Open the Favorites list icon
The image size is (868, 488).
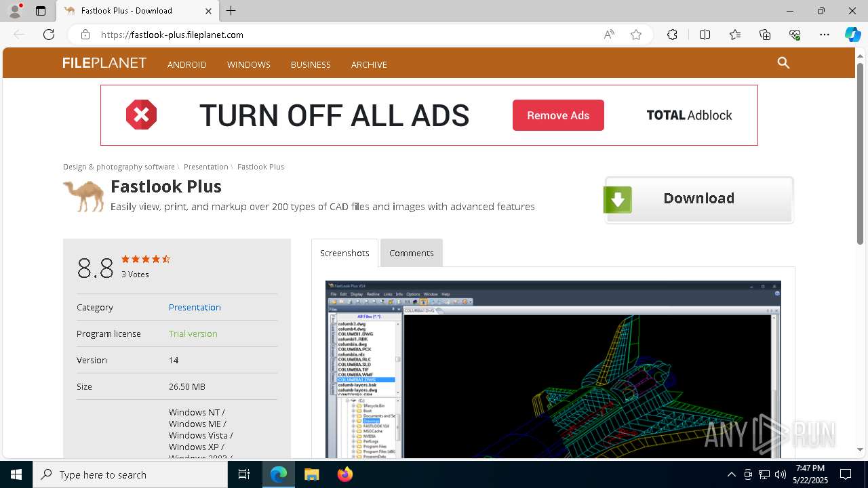point(735,35)
